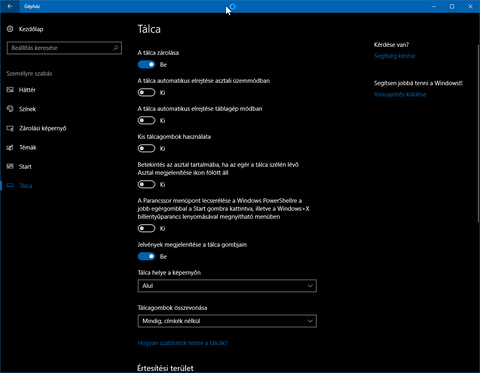
Task: Open Hogyan szabhatók testre a tálcák link
Action: tap(183, 343)
